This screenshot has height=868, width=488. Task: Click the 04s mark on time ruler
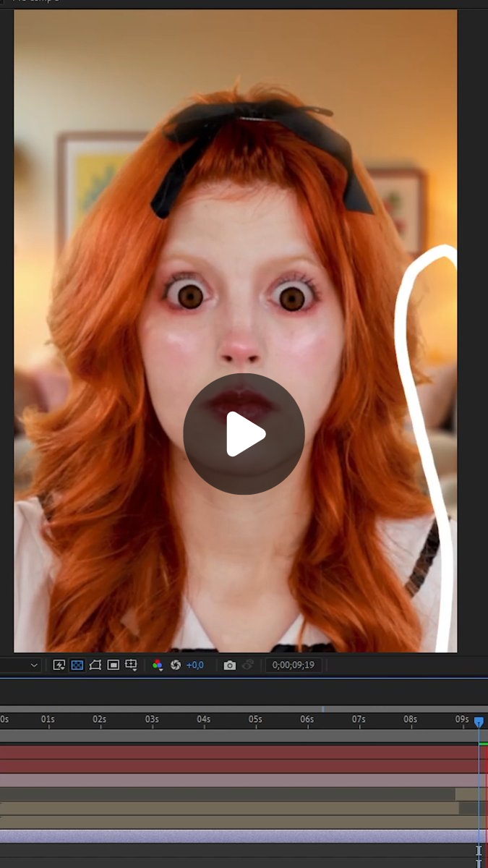coord(204,720)
